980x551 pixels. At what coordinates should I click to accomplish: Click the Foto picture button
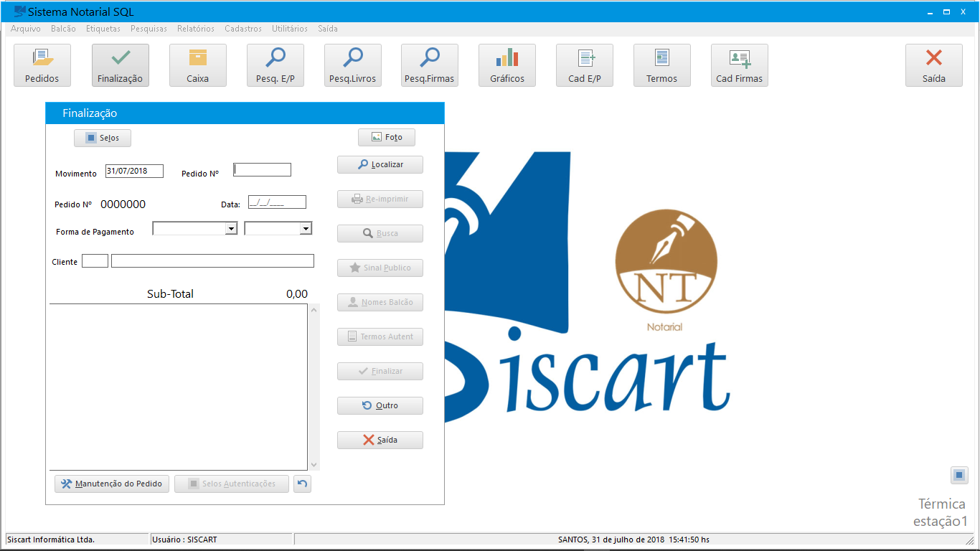point(387,137)
